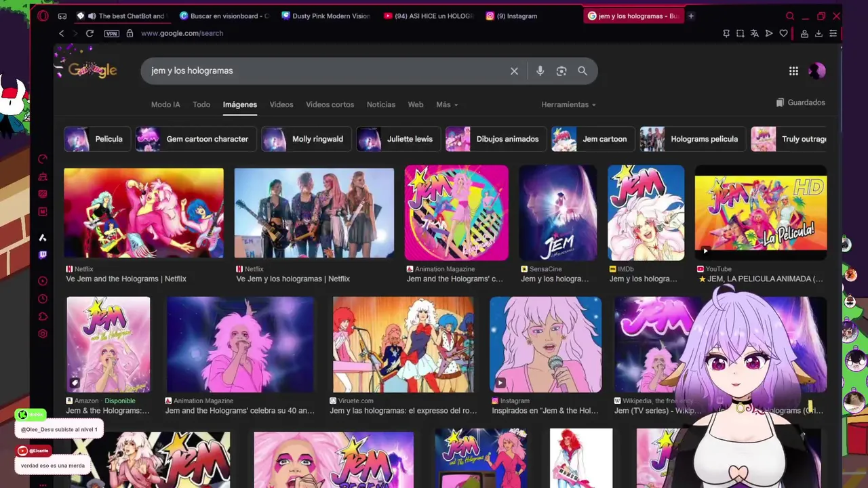
Task: Open SensaCine movie poster thumbnail
Action: (558, 213)
